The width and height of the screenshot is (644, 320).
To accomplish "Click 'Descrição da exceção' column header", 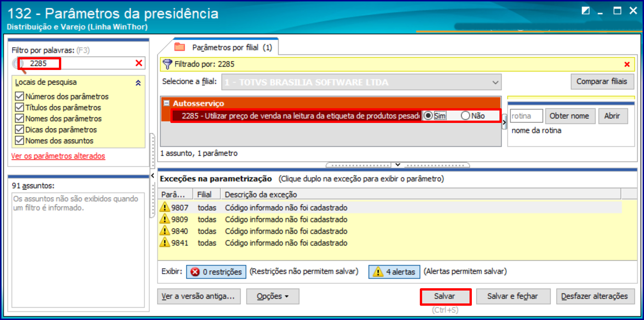I will tap(420, 194).
